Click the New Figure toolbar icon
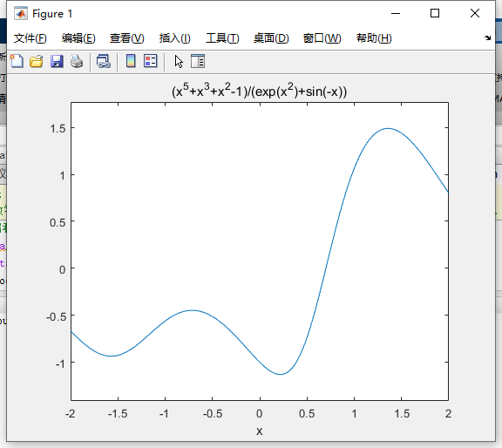 pyautogui.click(x=17, y=61)
